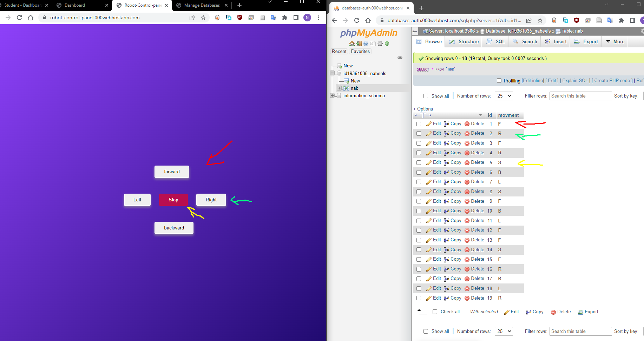Click the Edit inline link
This screenshot has height=341, width=644.
(533, 81)
